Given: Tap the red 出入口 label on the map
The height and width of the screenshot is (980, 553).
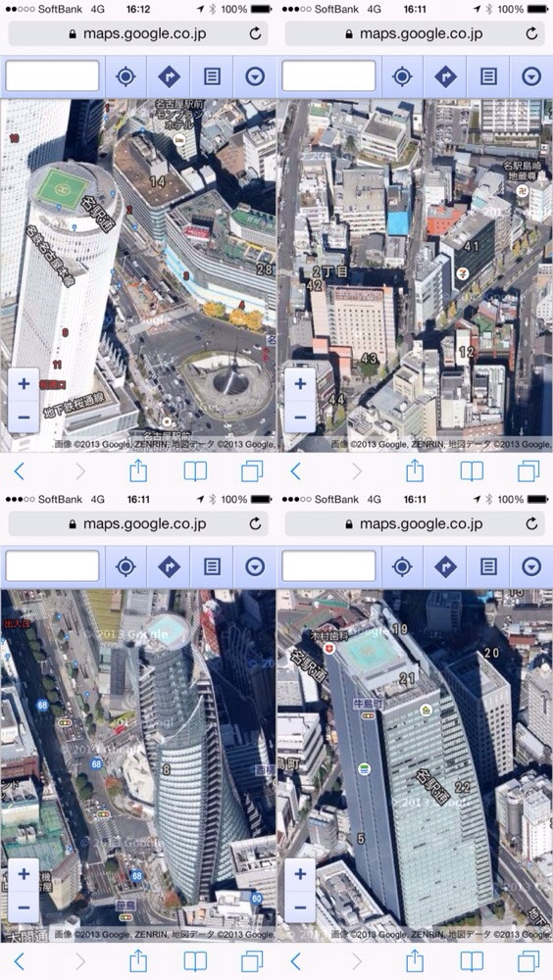Looking at the screenshot, I should pos(17,623).
